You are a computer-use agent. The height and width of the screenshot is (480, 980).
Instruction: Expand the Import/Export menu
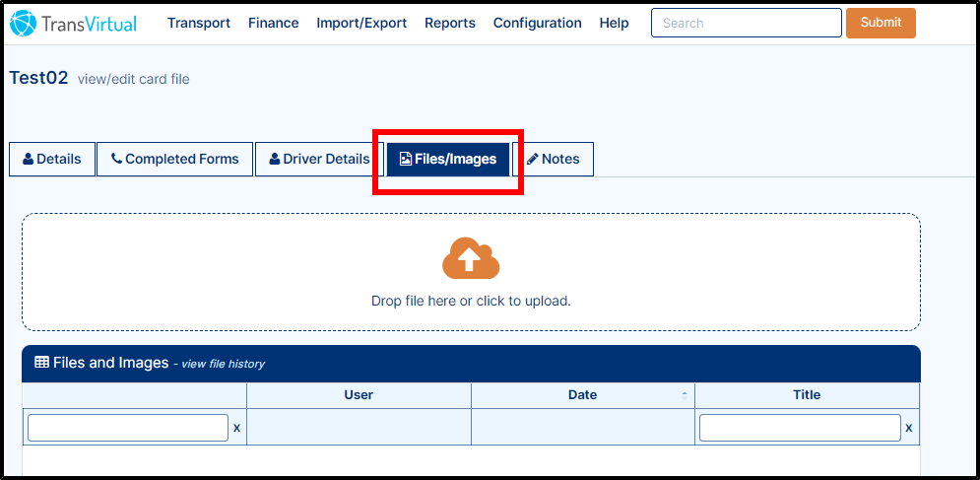click(361, 23)
